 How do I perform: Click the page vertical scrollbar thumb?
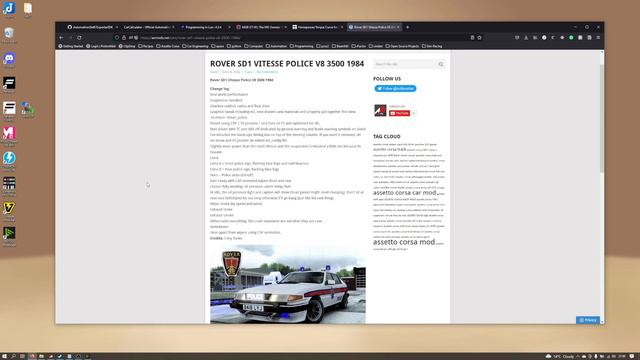point(602,118)
